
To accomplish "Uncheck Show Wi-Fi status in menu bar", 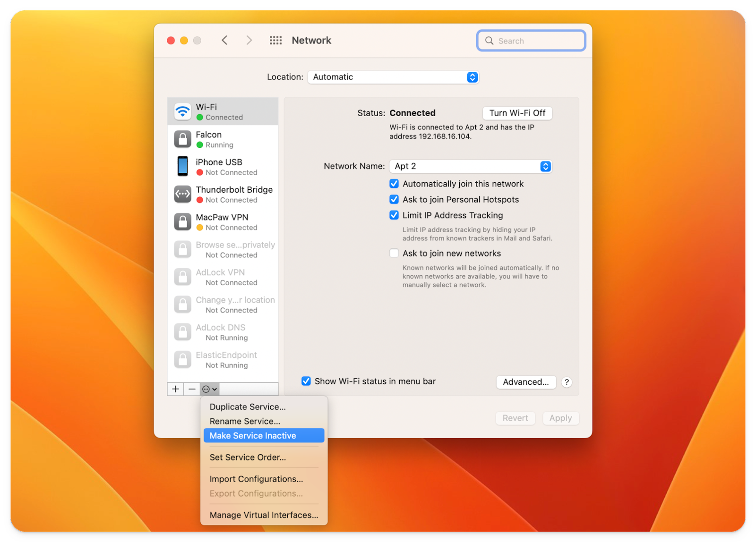I will (x=306, y=381).
